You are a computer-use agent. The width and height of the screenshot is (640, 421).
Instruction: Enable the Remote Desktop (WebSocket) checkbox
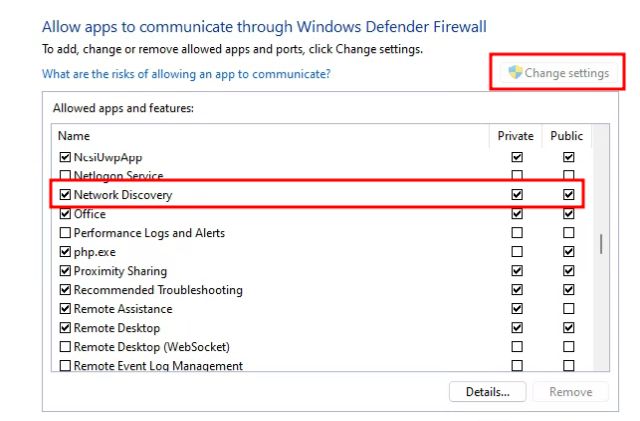(x=66, y=347)
